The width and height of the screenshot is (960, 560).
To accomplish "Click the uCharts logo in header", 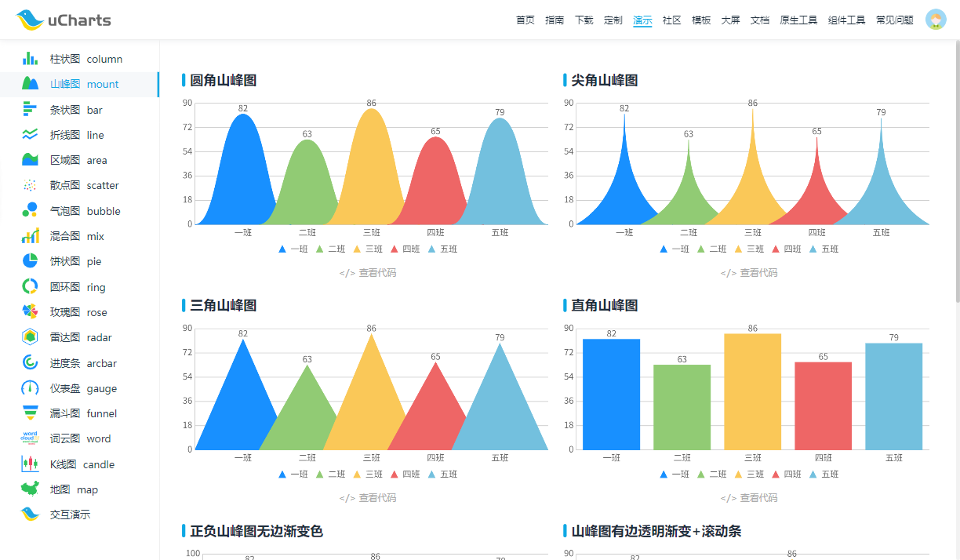I will pyautogui.click(x=64, y=20).
